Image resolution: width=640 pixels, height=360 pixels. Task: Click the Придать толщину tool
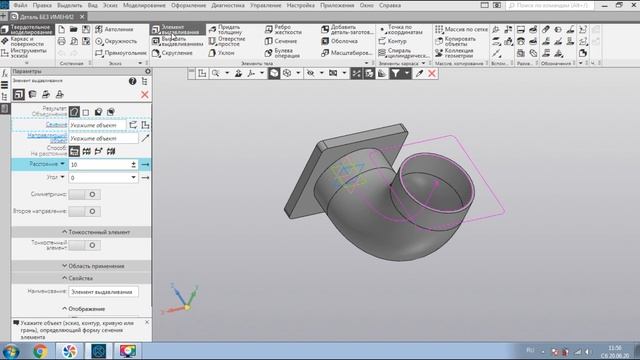pos(225,29)
